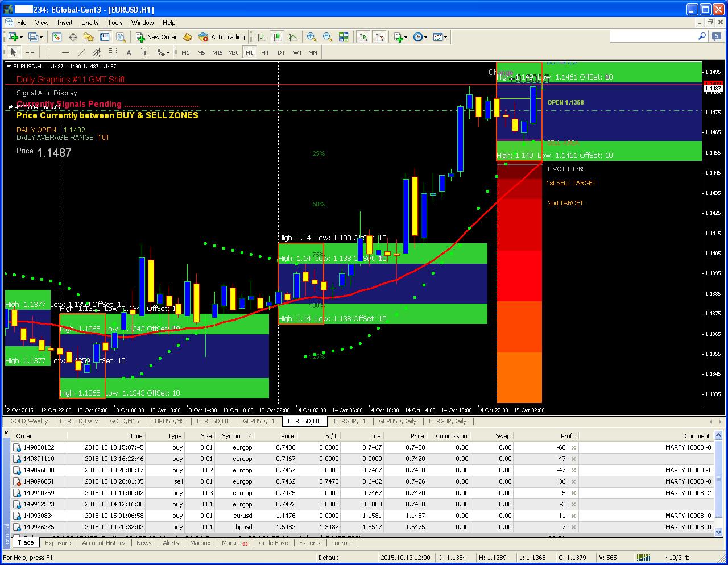728x565 pixels.
Task: Open the Data Window crosshair icon
Action: tap(73, 37)
